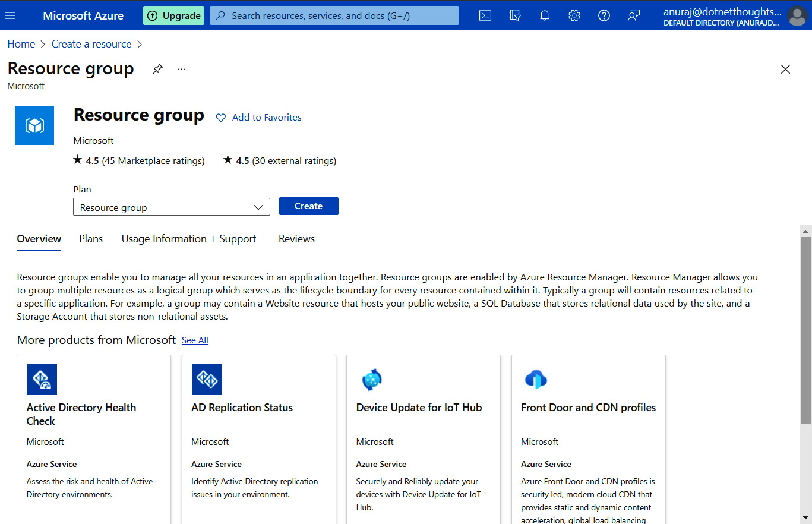Click the 45 Marketplace ratings text
Screen dimensions: 812x524
coord(153,160)
